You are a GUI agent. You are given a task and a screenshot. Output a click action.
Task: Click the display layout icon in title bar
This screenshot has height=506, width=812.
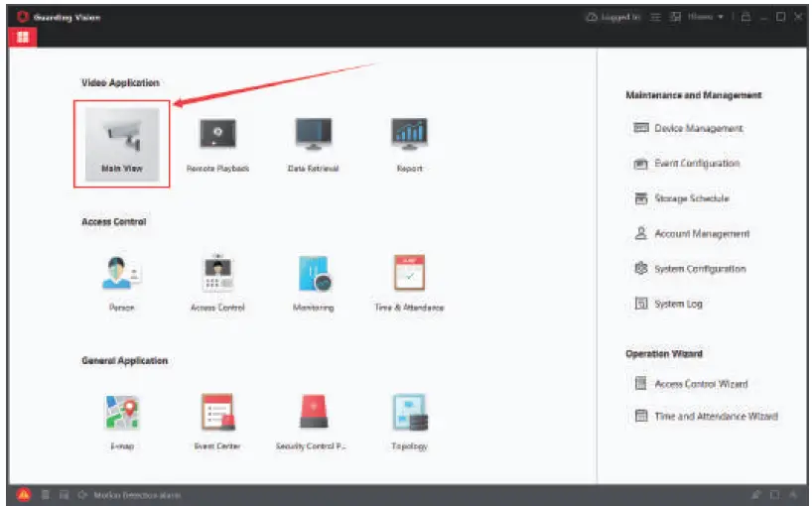pyautogui.click(x=675, y=17)
